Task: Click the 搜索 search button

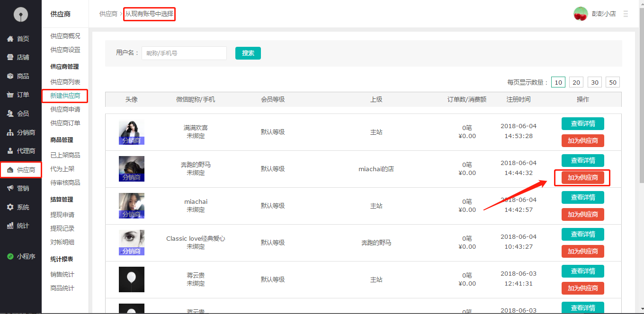Action: [248, 53]
